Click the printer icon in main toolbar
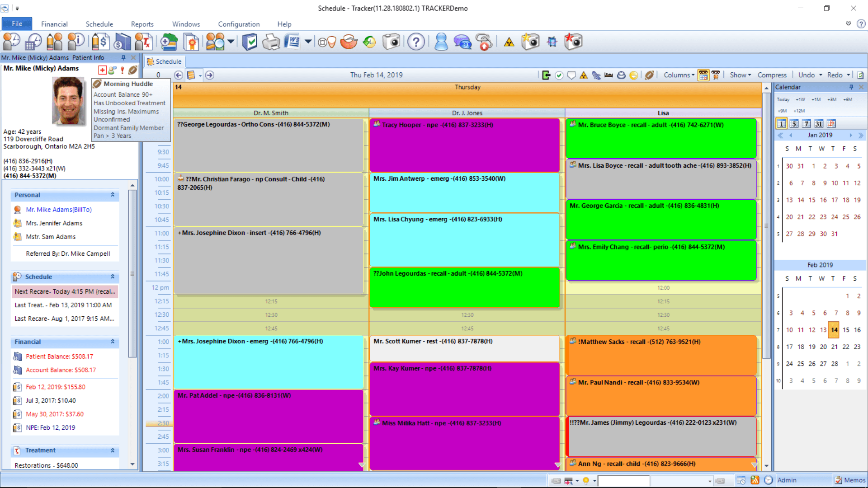868x488 pixels. [x=271, y=42]
